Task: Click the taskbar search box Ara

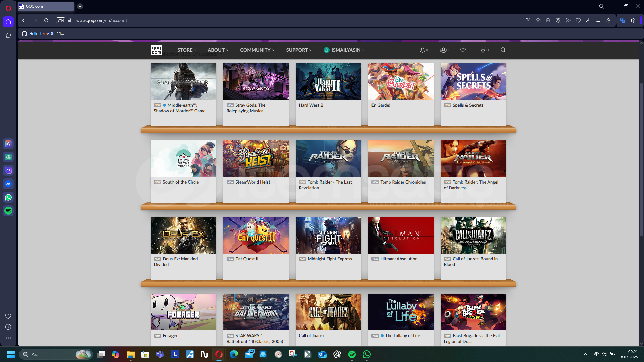Action: point(56,354)
